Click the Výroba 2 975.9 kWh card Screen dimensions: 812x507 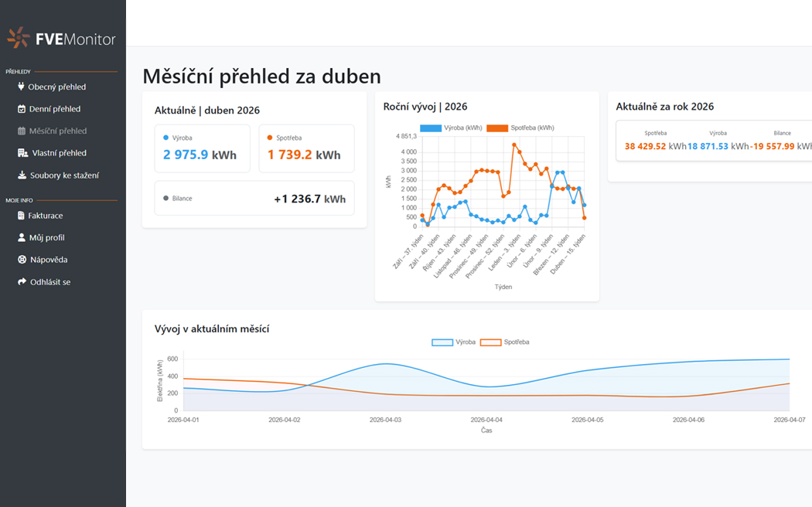pos(202,148)
